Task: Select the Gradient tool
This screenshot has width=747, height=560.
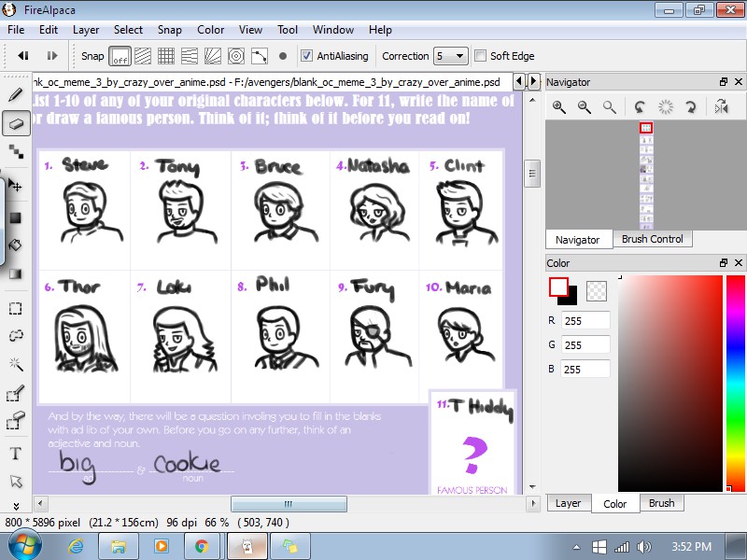Action: pyautogui.click(x=15, y=273)
